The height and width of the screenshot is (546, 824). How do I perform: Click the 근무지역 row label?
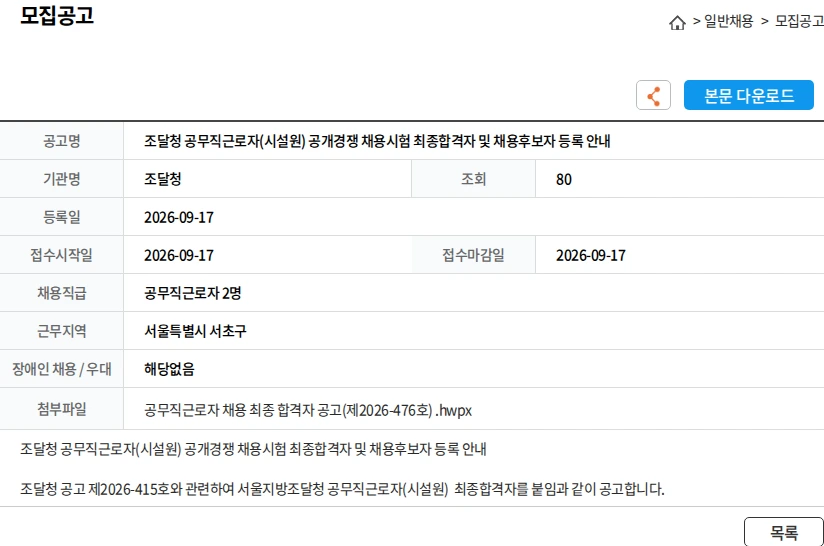pyautogui.click(x=61, y=331)
